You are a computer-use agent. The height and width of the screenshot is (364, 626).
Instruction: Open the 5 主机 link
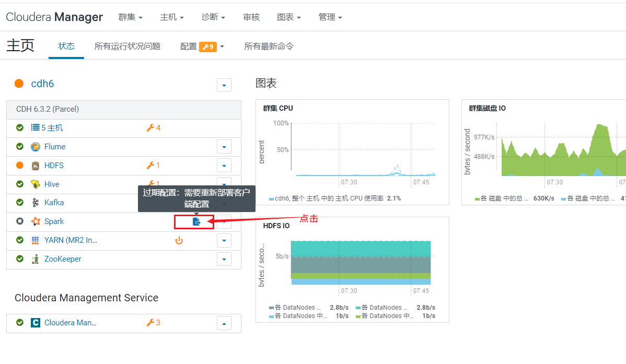coord(52,128)
